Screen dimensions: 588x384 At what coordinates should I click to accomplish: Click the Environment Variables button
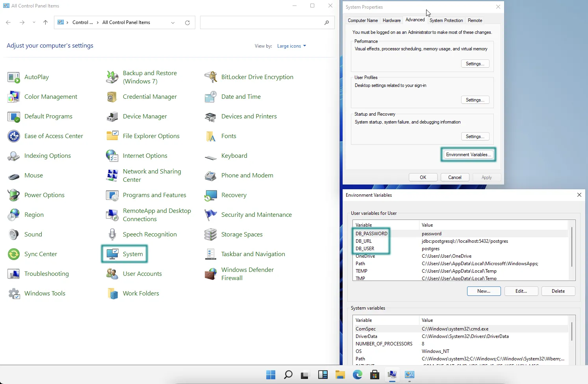[x=468, y=154]
